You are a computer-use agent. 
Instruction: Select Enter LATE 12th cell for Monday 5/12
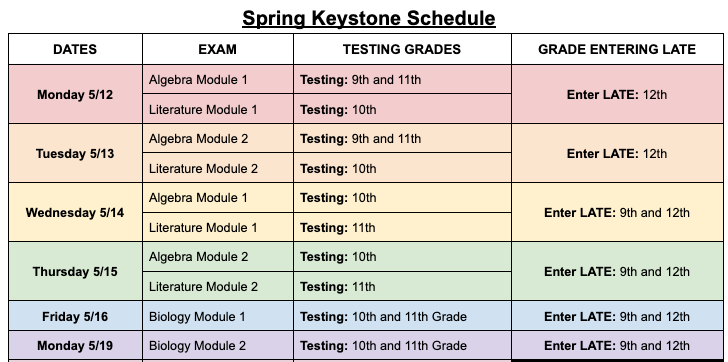click(617, 94)
